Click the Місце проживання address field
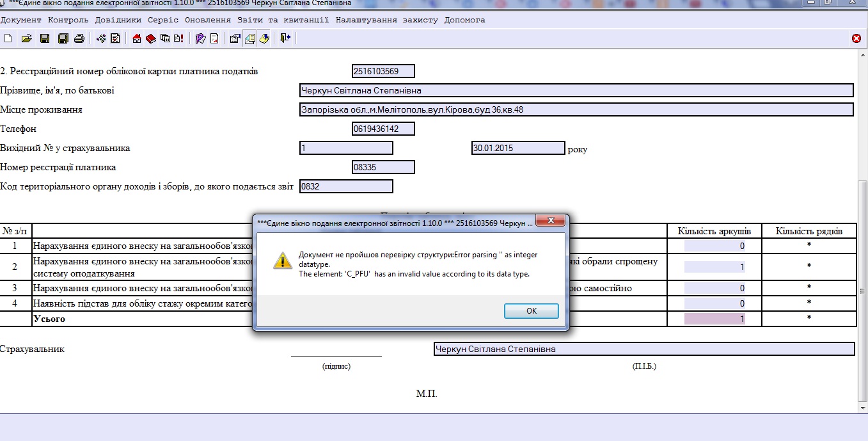Screen dimensions: 868x441 (x=576, y=109)
